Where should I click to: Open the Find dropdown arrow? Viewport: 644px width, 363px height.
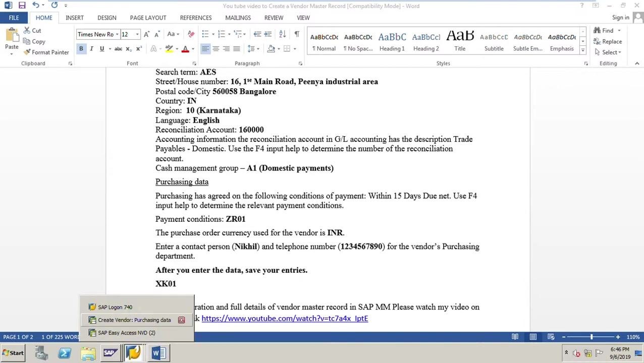click(619, 31)
